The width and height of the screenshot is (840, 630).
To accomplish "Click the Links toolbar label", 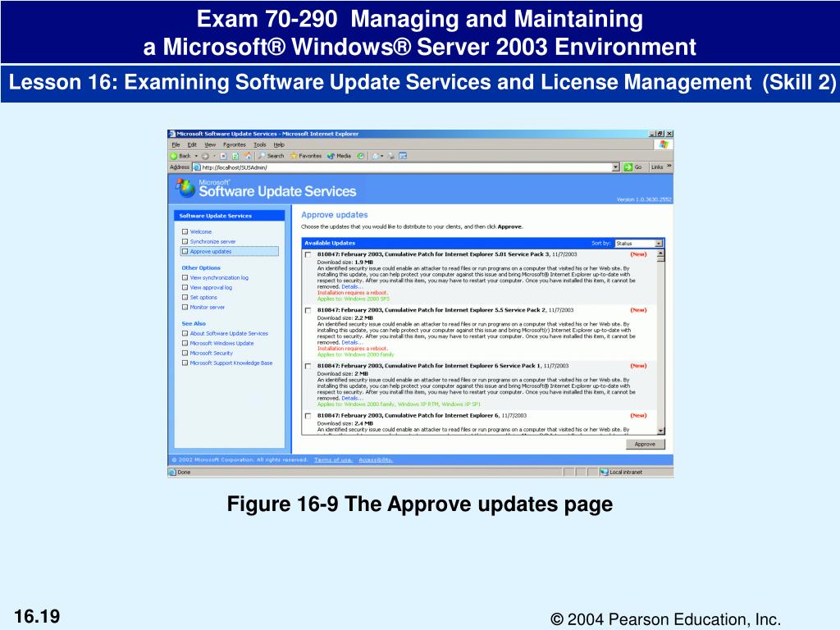I will coord(657,167).
